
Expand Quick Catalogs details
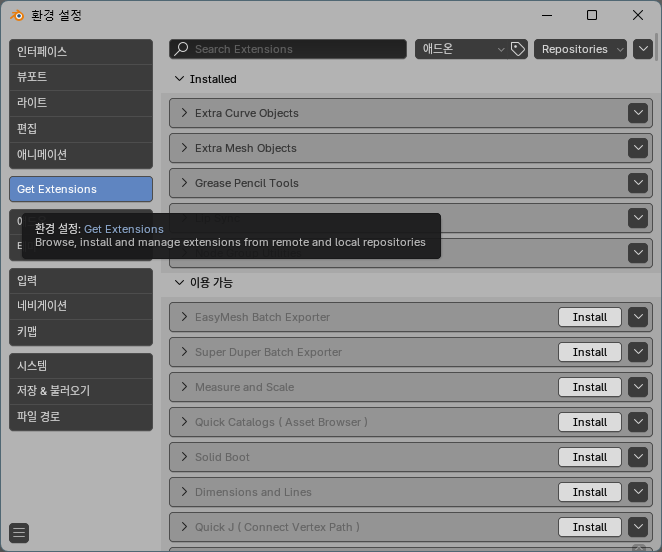pos(184,422)
